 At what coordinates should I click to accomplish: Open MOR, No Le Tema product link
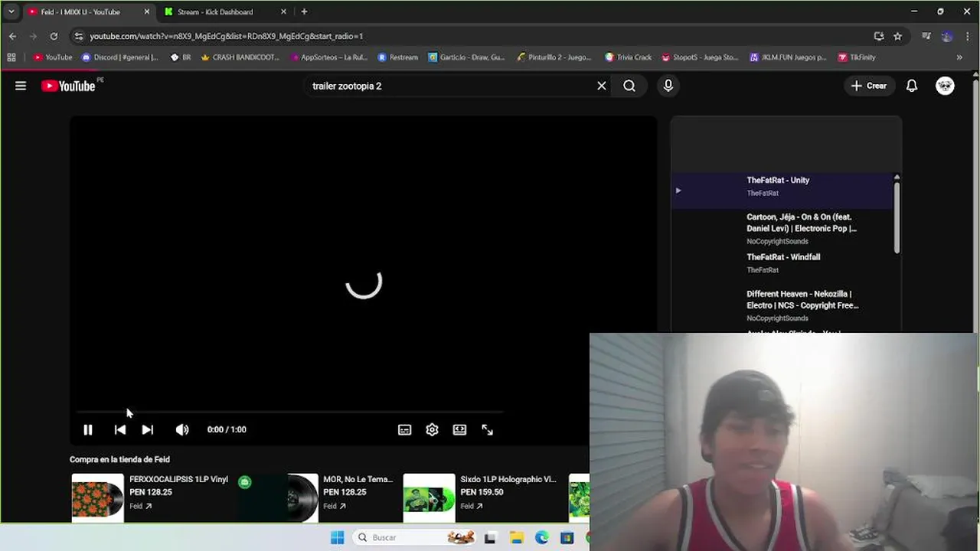click(x=358, y=480)
